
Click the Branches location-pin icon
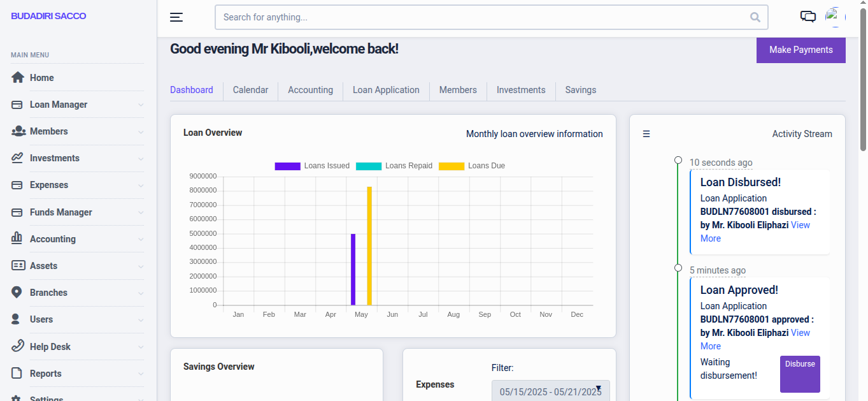tap(18, 292)
